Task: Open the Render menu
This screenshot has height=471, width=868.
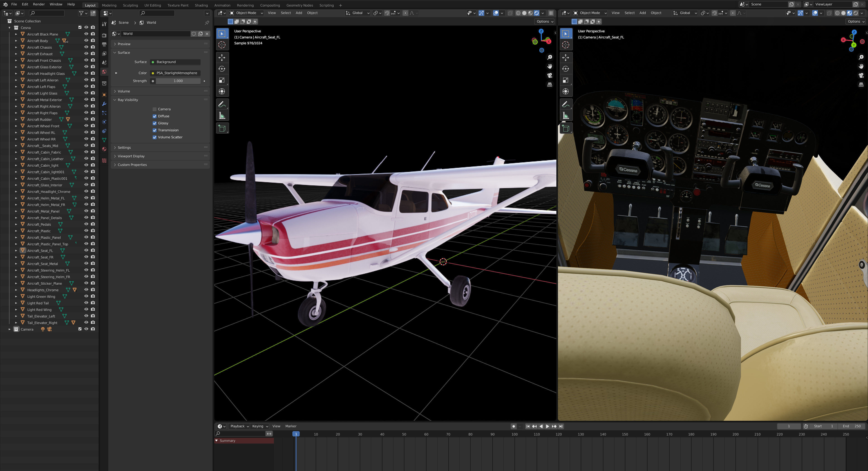Action: (39, 4)
